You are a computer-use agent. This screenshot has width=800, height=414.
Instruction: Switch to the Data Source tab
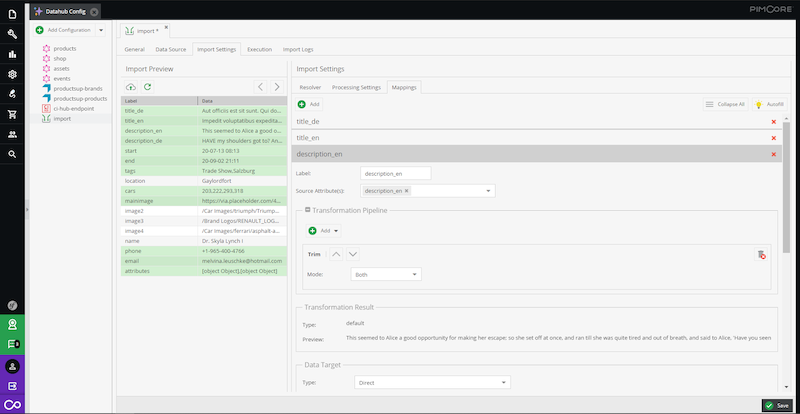[170, 50]
